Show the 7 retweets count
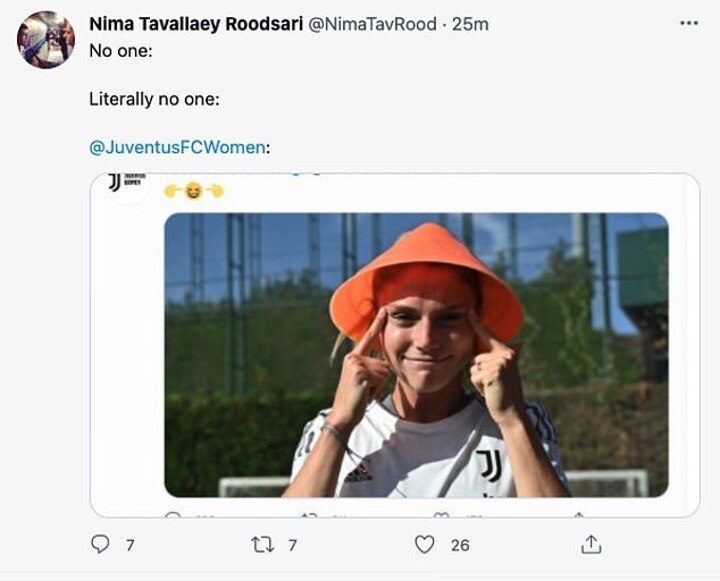This screenshot has height=581, width=720. 292,544
